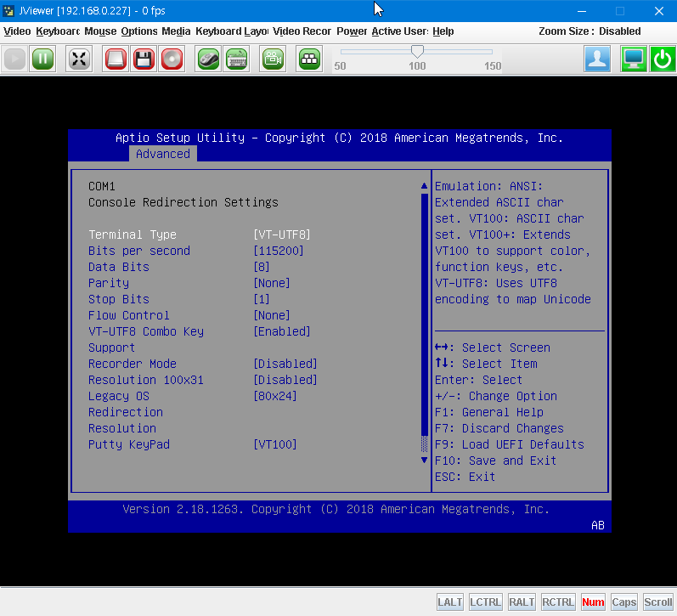
Task: Click the Play/resume redirection icon
Action: tap(15, 59)
